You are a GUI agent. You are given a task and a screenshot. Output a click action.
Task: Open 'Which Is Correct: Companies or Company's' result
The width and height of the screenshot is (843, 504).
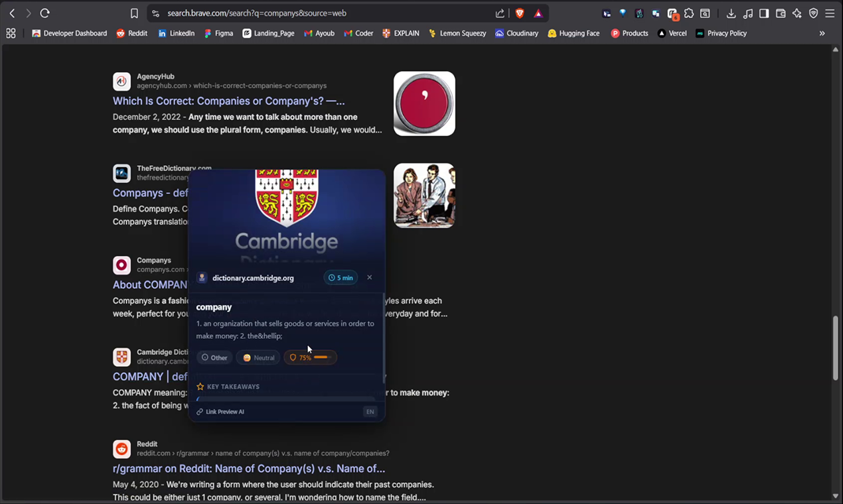click(x=228, y=101)
